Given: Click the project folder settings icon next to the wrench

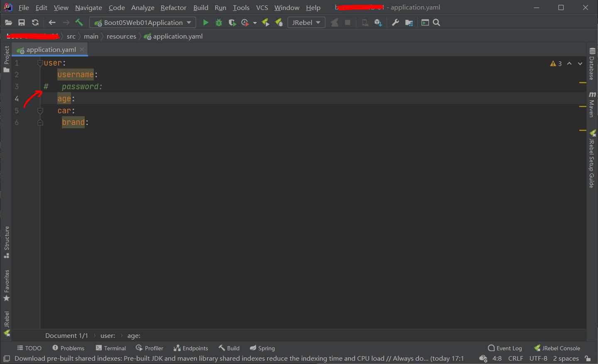Looking at the screenshot, I should tap(409, 23).
